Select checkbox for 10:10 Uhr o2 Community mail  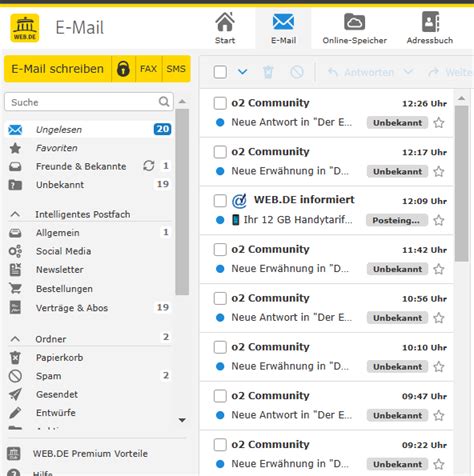pos(220,347)
